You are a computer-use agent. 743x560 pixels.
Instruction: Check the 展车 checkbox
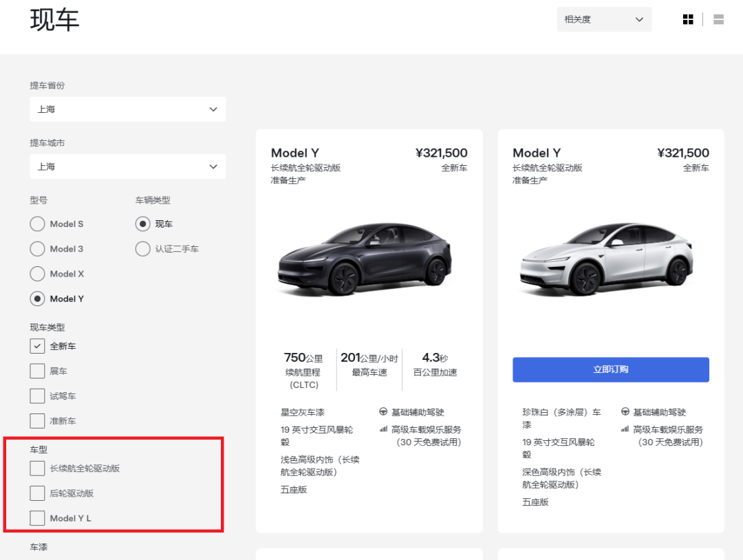[x=37, y=371]
